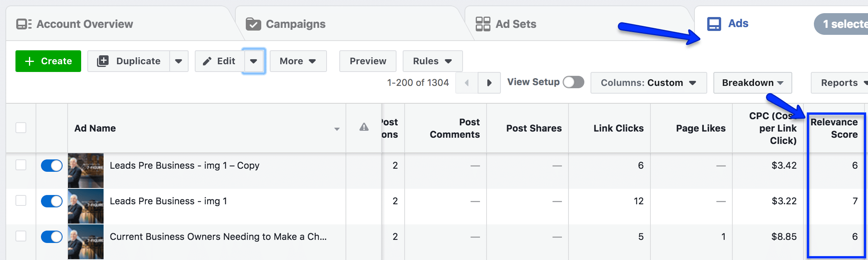Toggle off Leads Pre Business img 1 – Copy ad
868x260 pixels.
(52, 166)
